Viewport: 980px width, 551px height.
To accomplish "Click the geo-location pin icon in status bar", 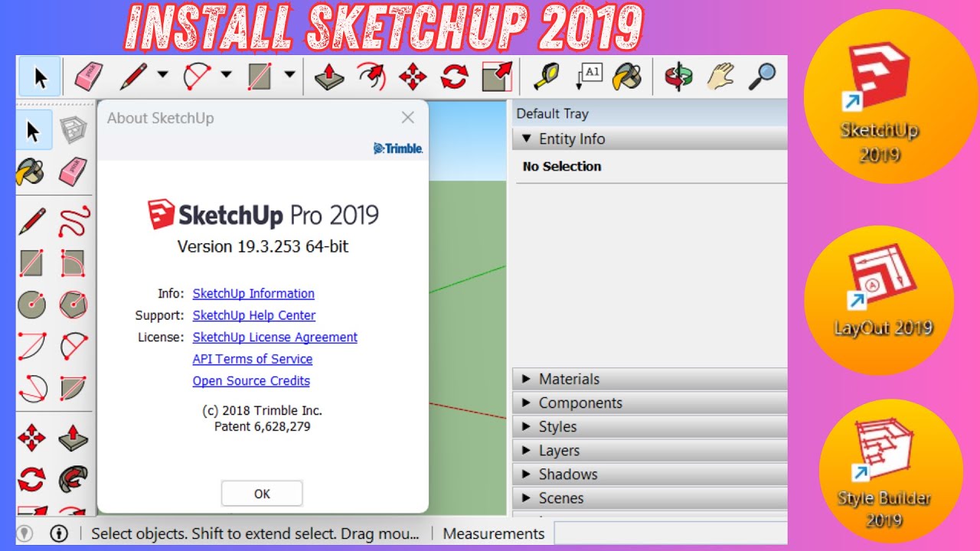I will pos(25,533).
